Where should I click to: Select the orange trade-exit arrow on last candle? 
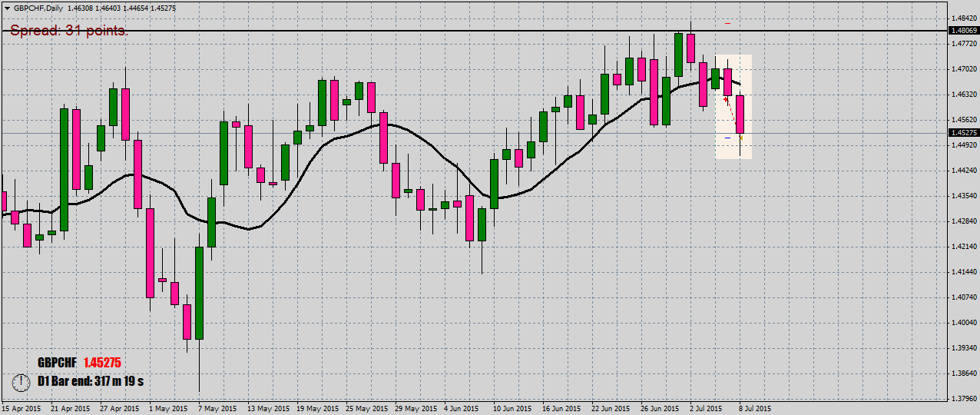pyautogui.click(x=741, y=138)
